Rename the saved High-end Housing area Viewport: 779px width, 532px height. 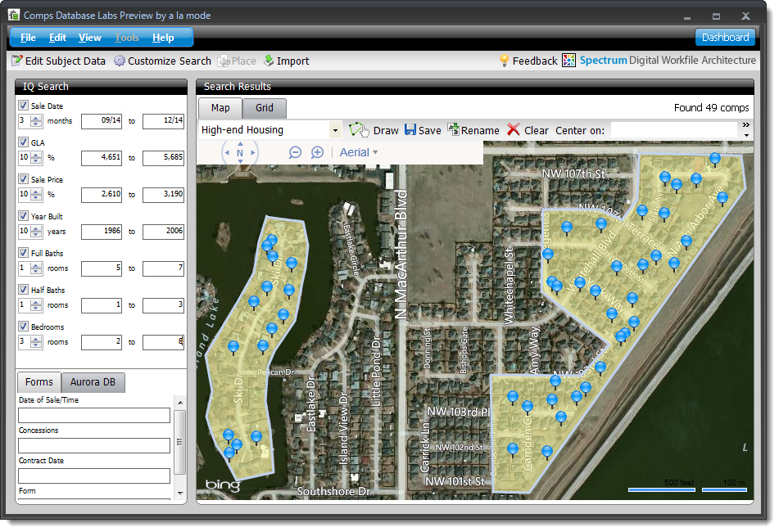tap(473, 130)
